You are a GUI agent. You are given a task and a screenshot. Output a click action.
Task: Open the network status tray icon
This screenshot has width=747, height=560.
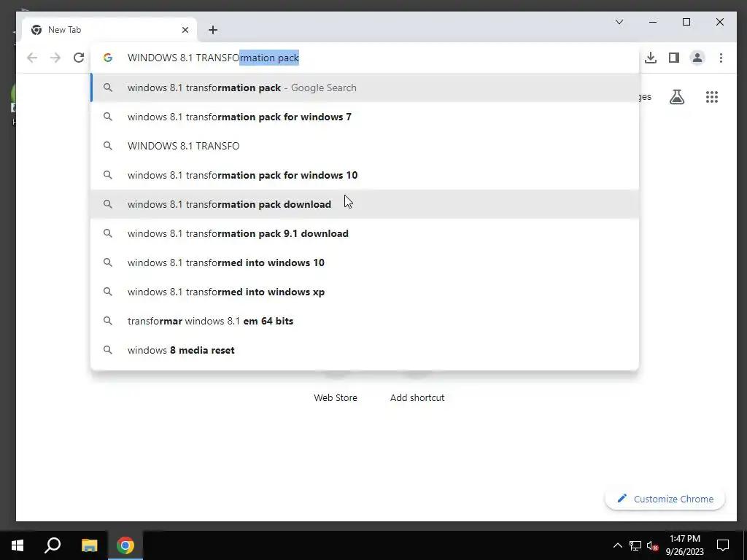tap(635, 545)
